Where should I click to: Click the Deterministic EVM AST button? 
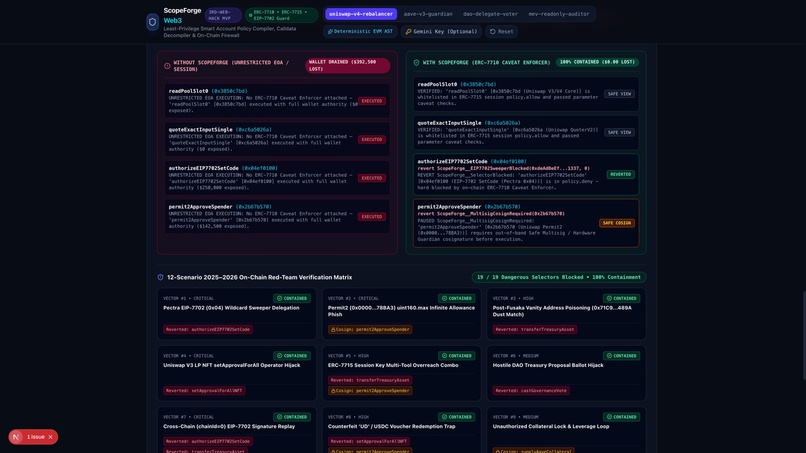coord(360,32)
